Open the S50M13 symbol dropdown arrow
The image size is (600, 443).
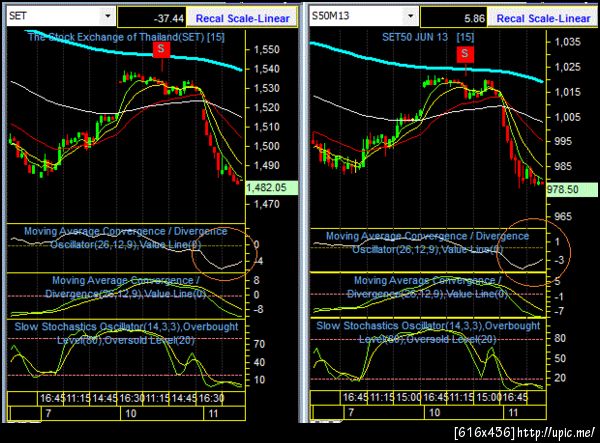[411, 16]
